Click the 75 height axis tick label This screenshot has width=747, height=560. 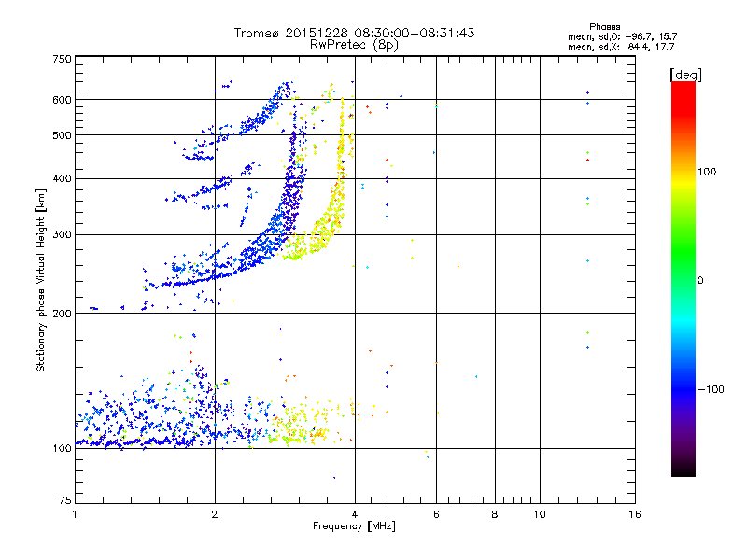(65, 500)
